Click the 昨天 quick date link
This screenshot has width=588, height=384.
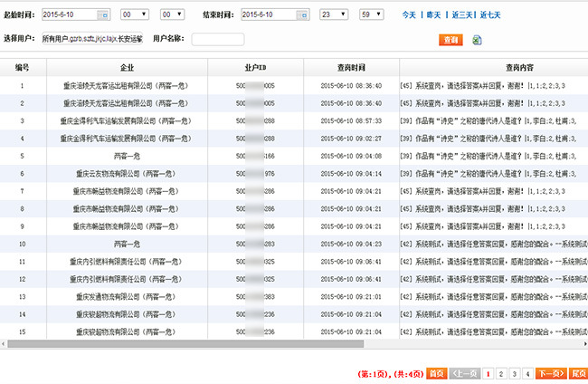433,15
